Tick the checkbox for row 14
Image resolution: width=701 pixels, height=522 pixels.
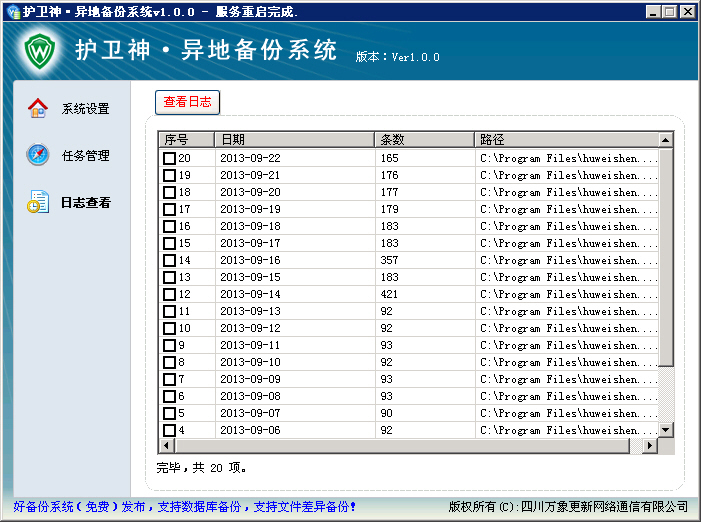point(169,261)
